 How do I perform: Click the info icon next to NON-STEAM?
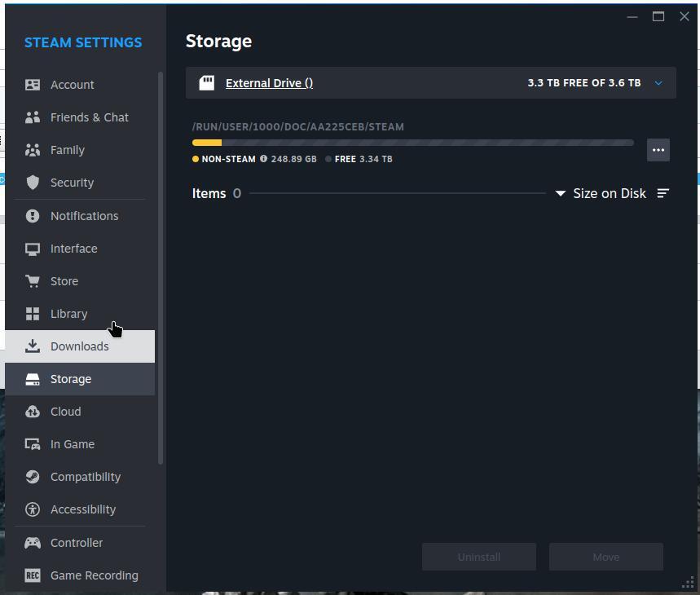tap(263, 158)
